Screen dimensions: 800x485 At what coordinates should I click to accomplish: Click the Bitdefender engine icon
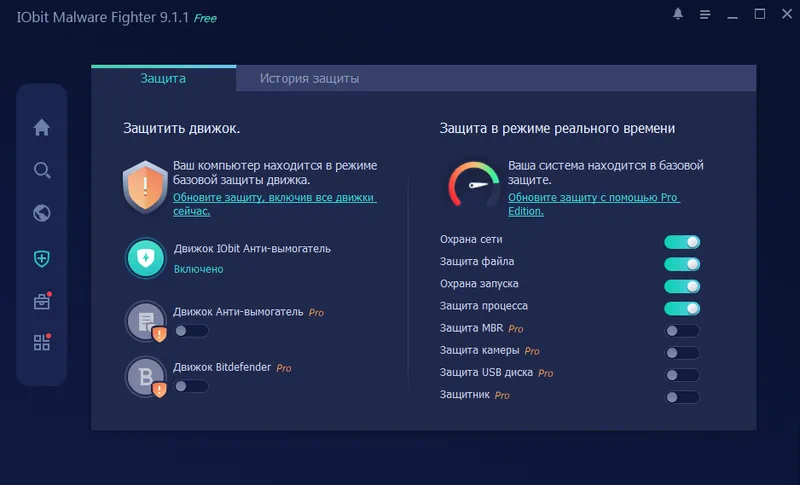point(146,376)
